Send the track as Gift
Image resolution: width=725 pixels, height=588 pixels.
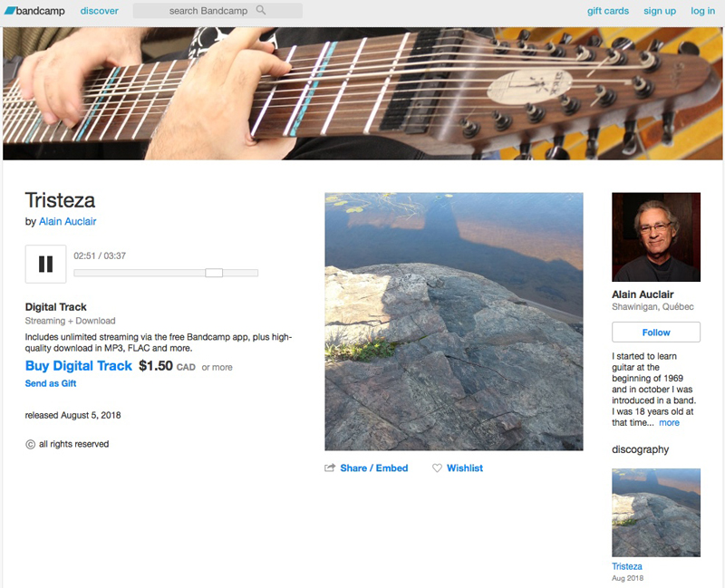tap(51, 383)
